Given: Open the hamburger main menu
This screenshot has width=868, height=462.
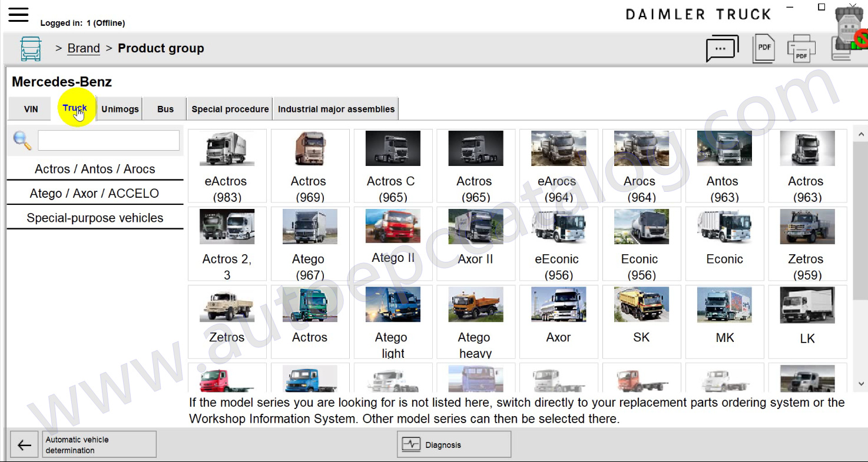Looking at the screenshot, I should tap(18, 15).
